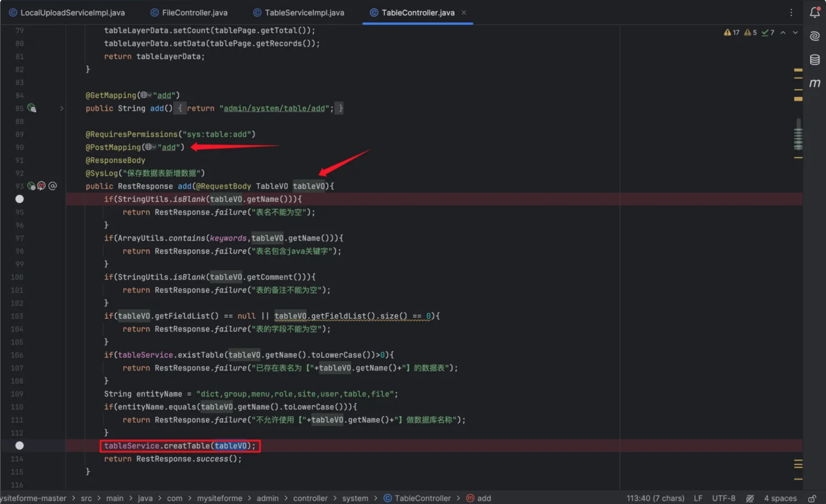This screenshot has height=504, width=826.
Task: Click the tableService.creatTable(tableVO) statement
Action: (180, 446)
